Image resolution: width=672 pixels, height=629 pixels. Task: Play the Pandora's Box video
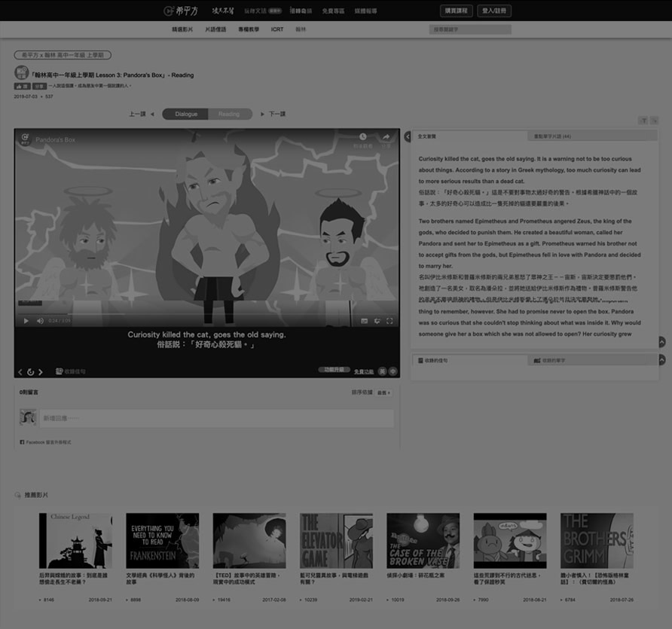pos(26,321)
